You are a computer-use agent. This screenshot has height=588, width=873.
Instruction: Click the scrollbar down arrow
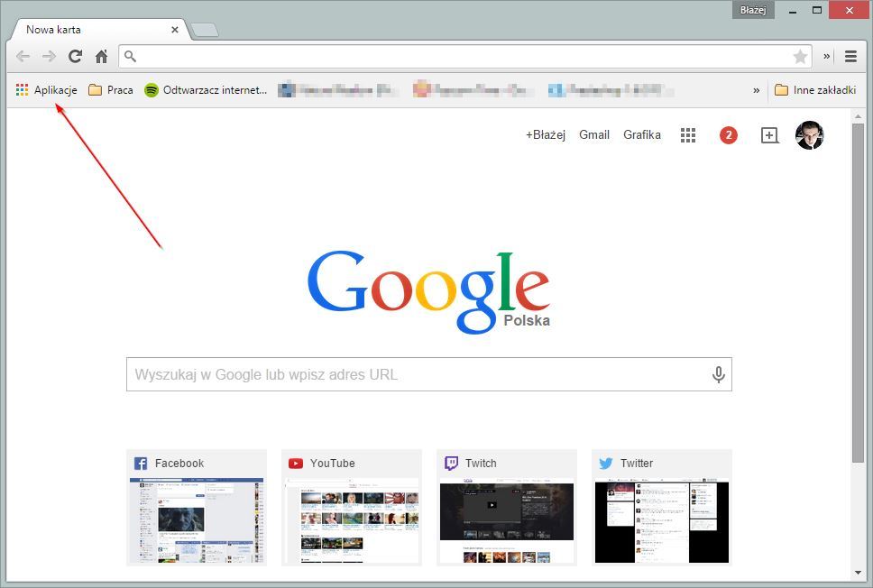coord(858,573)
